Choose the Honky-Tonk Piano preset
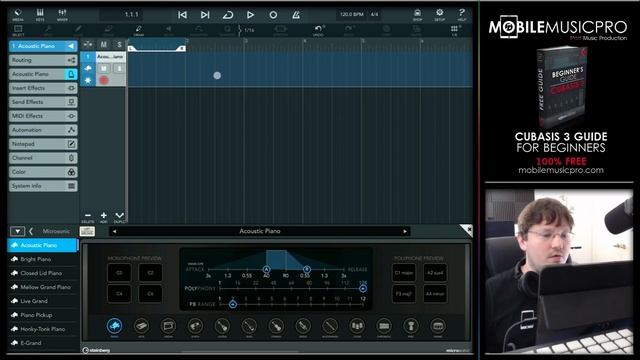 [43, 329]
